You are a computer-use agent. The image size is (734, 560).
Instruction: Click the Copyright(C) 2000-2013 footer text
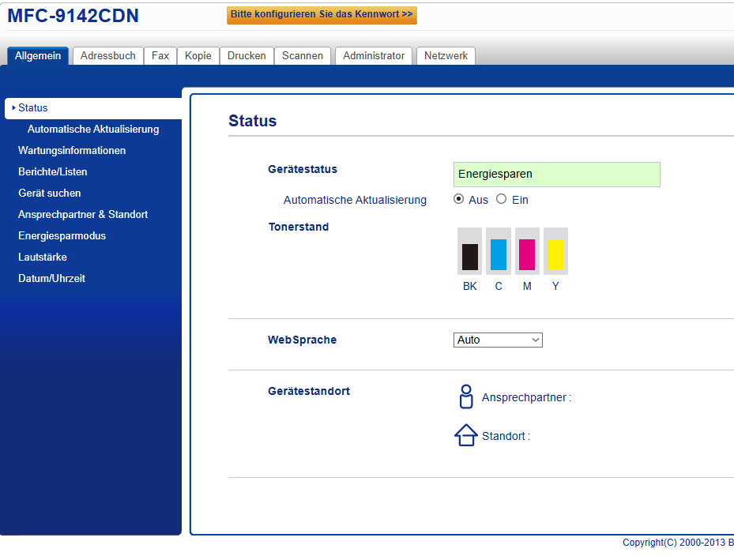pyautogui.click(x=678, y=542)
